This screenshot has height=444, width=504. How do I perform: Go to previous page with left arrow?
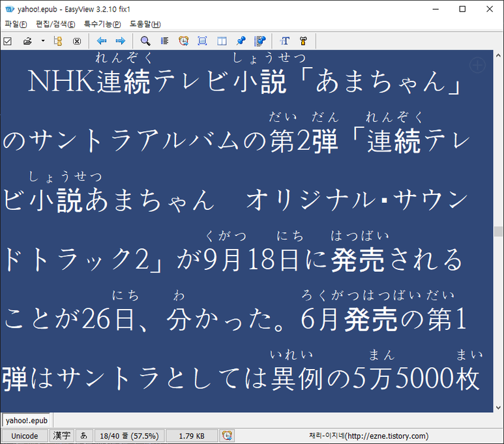pyautogui.click(x=102, y=41)
